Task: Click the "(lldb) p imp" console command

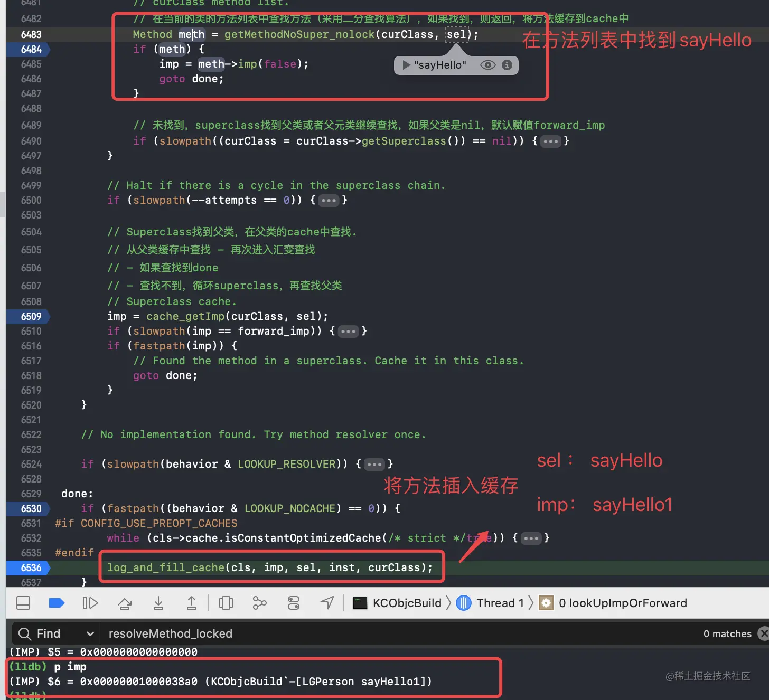Action: point(48,667)
